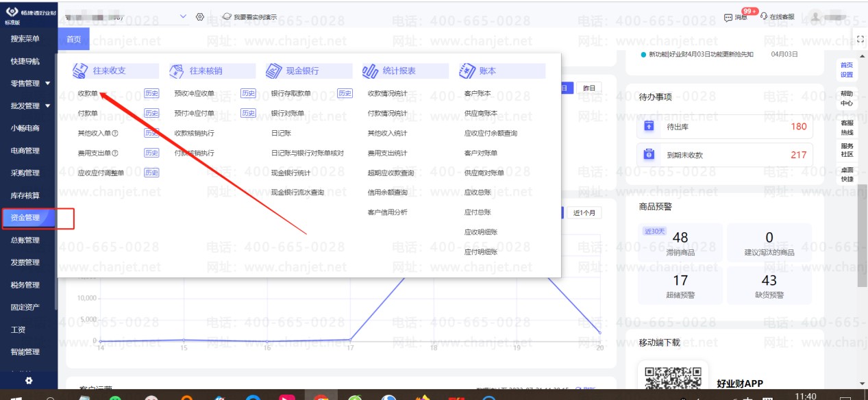Open 超期应收款查询 report

click(390, 173)
